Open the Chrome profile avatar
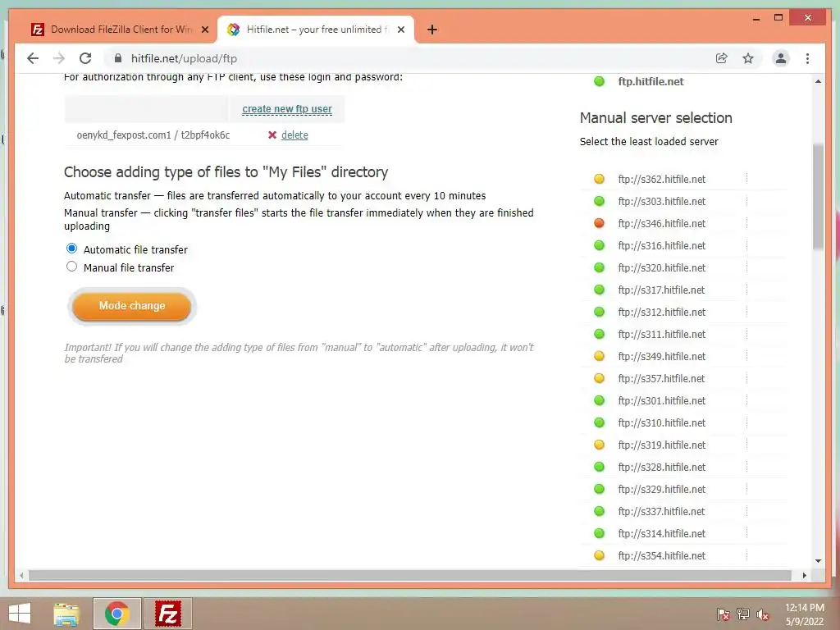840x630 pixels. (x=781, y=58)
